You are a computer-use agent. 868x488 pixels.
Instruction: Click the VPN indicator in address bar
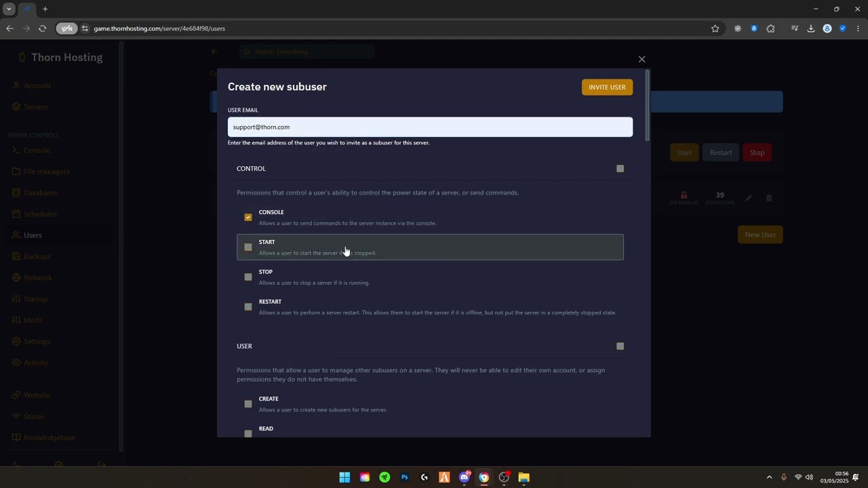tap(66, 28)
